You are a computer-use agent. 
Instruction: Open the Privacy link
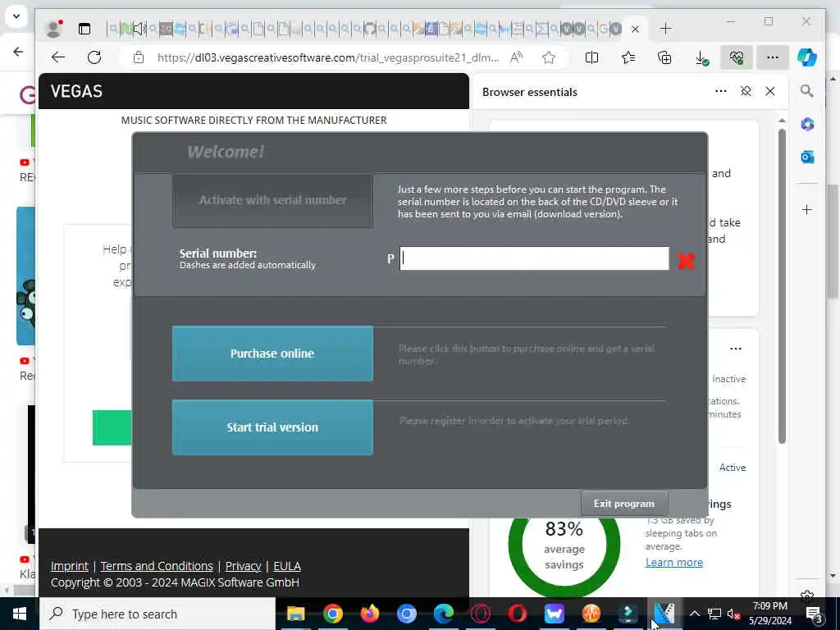click(243, 566)
